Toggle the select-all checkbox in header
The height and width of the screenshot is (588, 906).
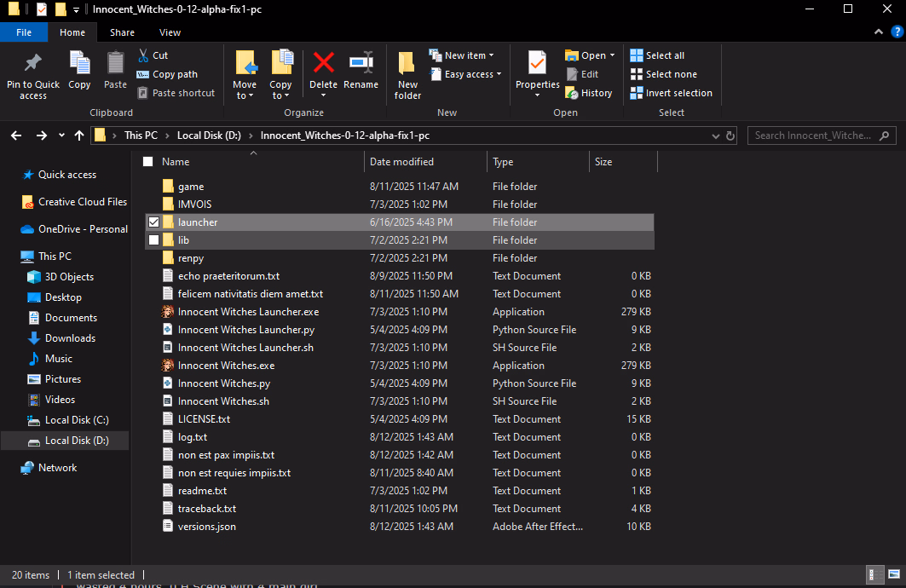[148, 162]
